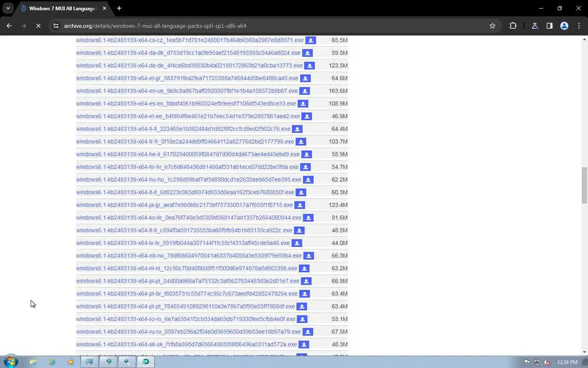588x368 pixels.
Task: Open the Windows Start orb
Action: pyautogui.click(x=11, y=362)
